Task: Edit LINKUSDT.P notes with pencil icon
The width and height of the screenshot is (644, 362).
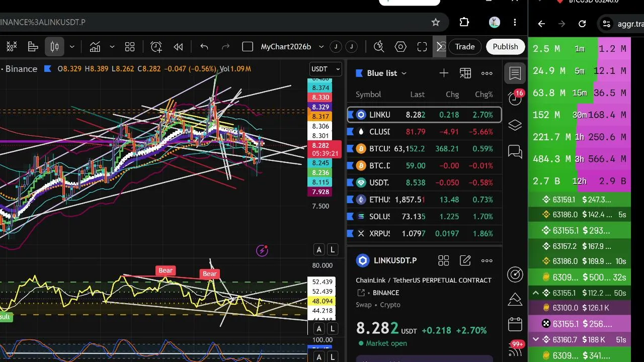Action: [x=465, y=260]
